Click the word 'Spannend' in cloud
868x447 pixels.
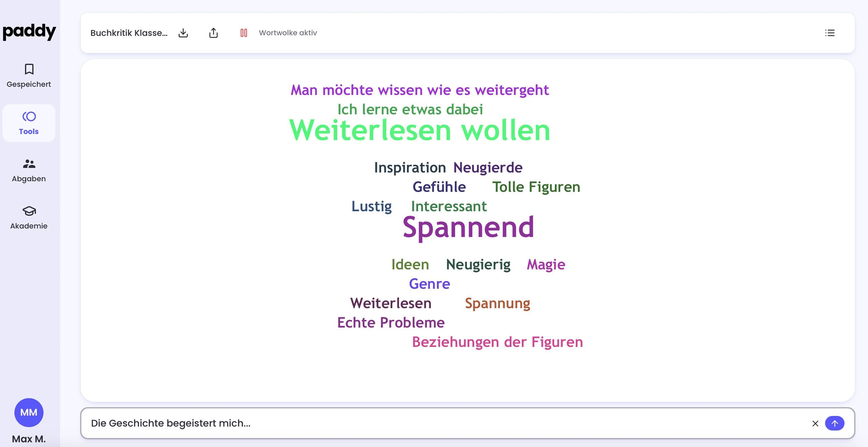pos(468,227)
